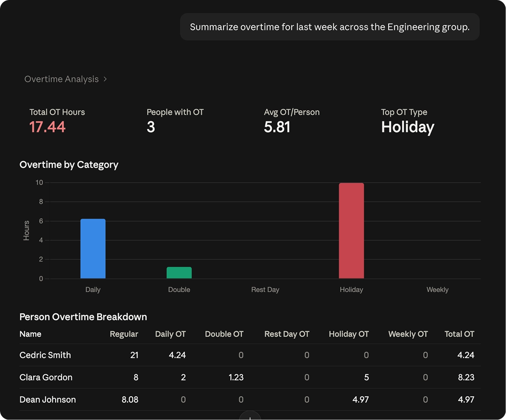
Task: Click Dean Johnson's Regular value 8.08
Action: pyautogui.click(x=130, y=400)
